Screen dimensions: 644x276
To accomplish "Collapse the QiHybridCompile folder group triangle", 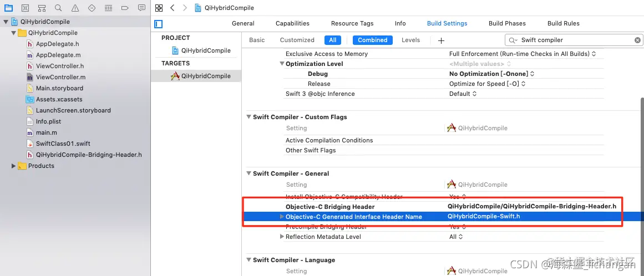I will pos(13,33).
